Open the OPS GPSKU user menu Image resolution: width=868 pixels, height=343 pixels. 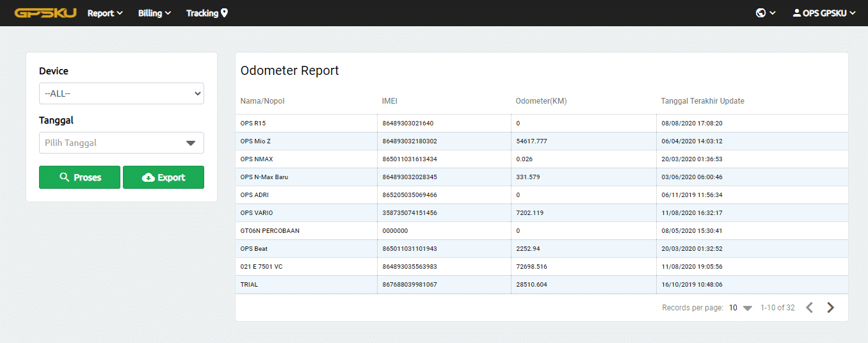[x=824, y=13]
